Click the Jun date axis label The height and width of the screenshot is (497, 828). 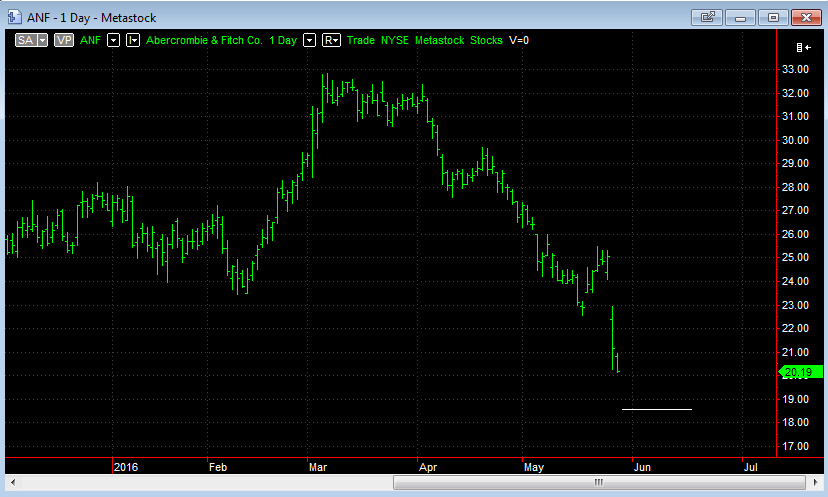[642, 467]
